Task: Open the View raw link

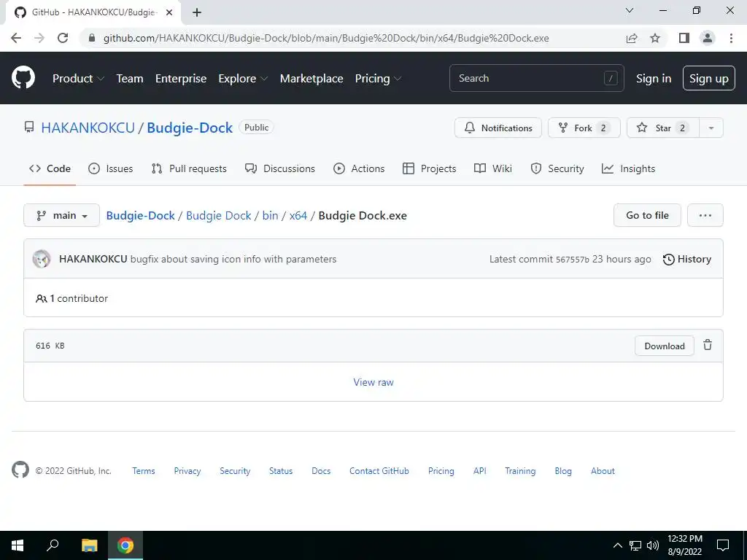Action: click(373, 382)
